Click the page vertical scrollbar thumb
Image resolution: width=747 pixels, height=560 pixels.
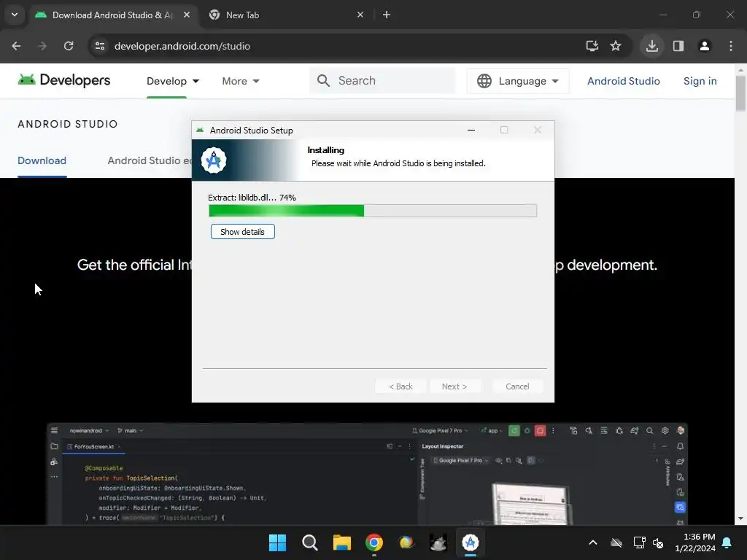[740, 94]
